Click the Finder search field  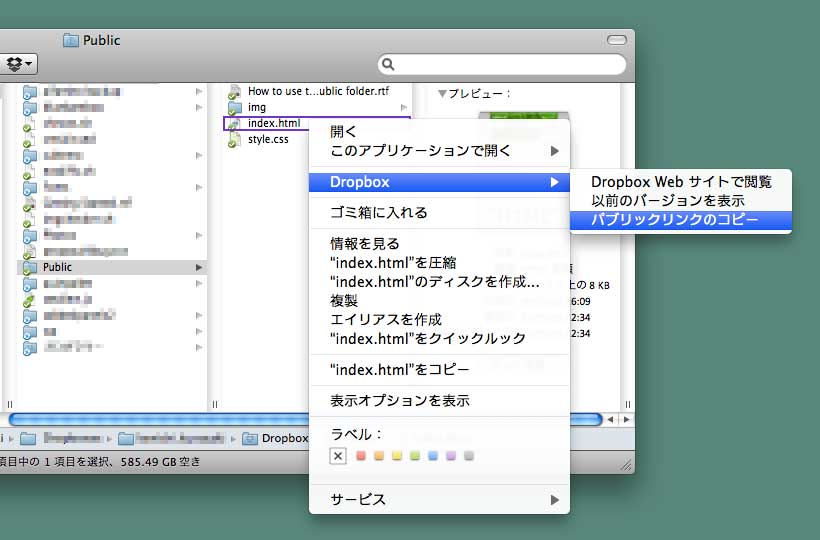502,64
